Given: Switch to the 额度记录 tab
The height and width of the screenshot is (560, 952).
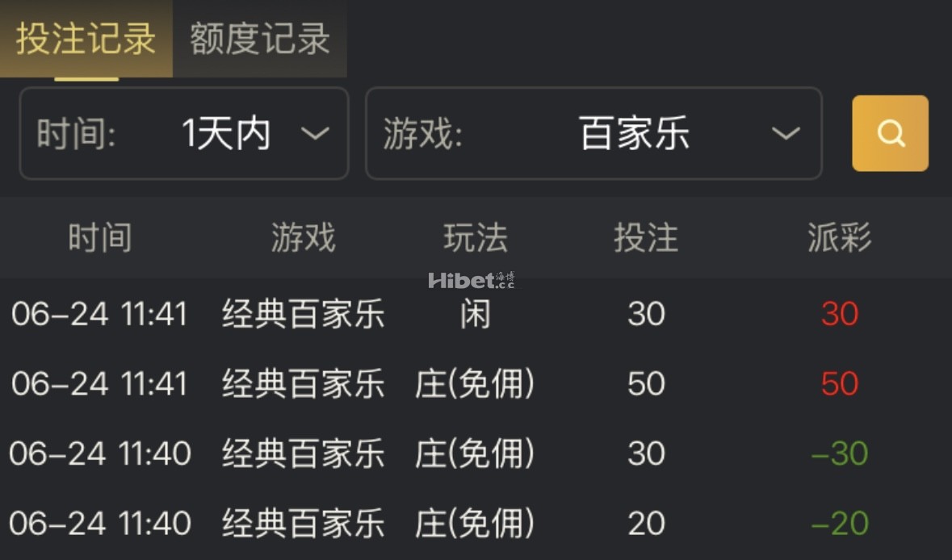Looking at the screenshot, I should tap(259, 36).
